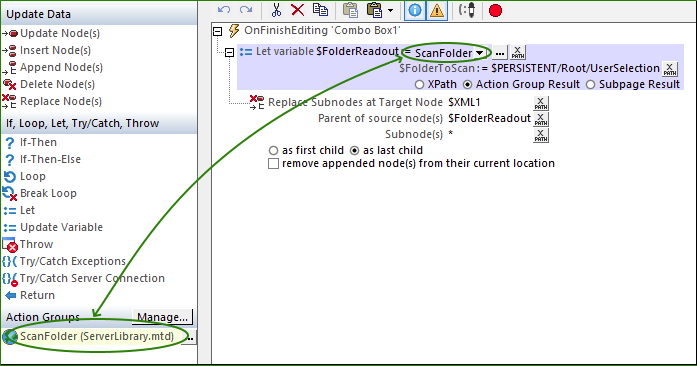This screenshot has width=697, height=366.
Task: Select Delete Node(s) action
Action: (57, 84)
